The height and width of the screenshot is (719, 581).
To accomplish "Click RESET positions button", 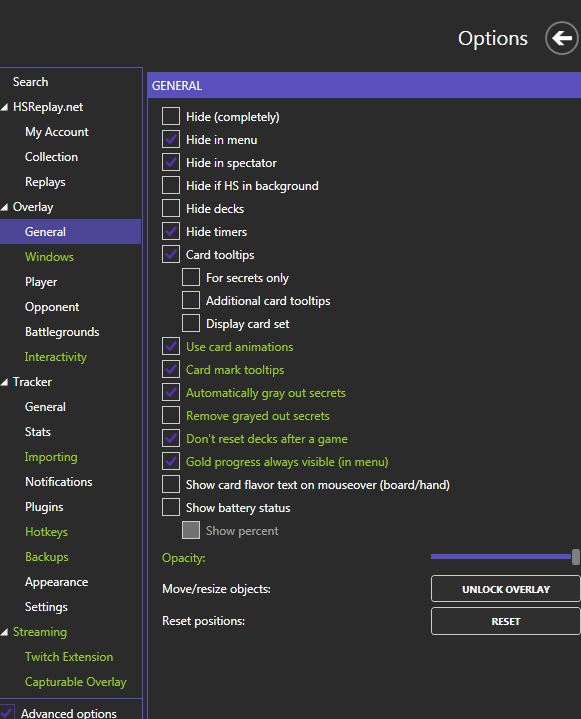I will click(x=505, y=621).
